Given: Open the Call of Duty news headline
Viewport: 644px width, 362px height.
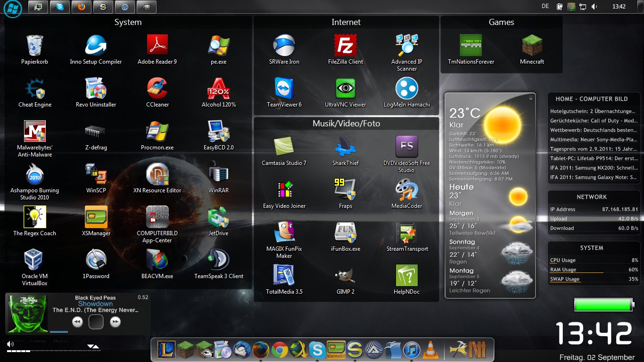Looking at the screenshot, I should 594,121.
